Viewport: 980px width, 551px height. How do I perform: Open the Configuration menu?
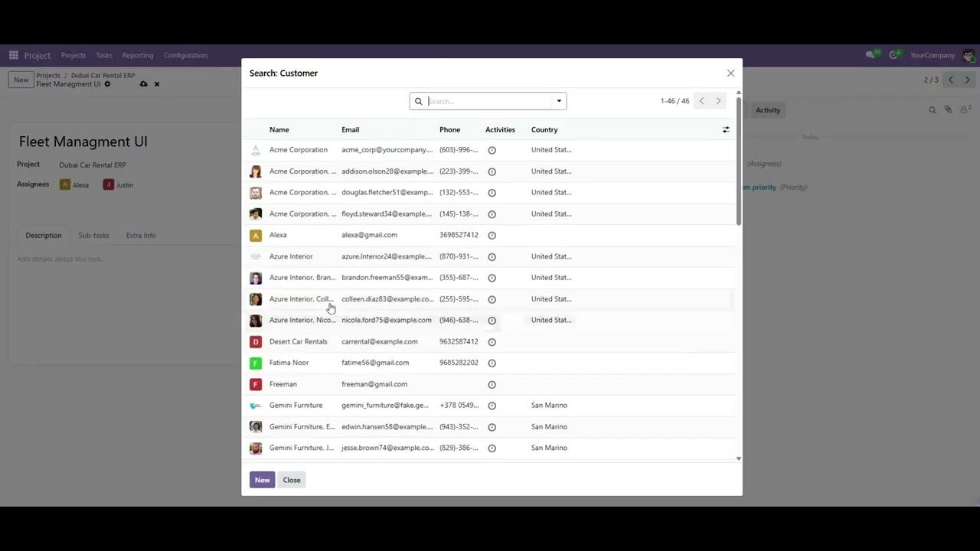pos(185,55)
